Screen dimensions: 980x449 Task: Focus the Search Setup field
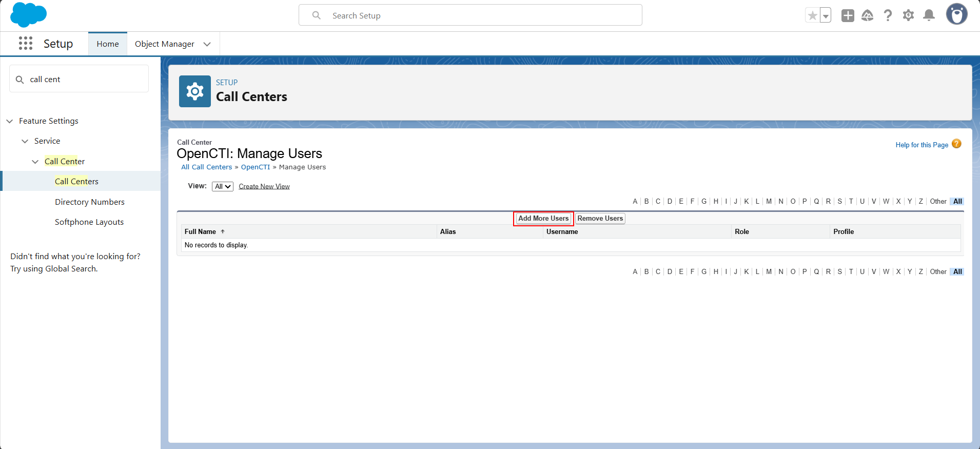[x=471, y=15]
